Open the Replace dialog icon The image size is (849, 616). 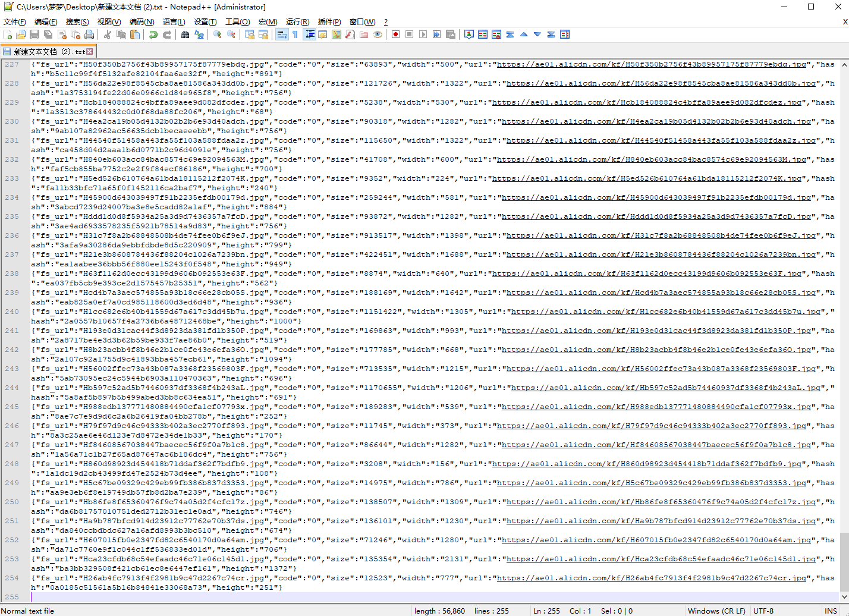point(199,34)
